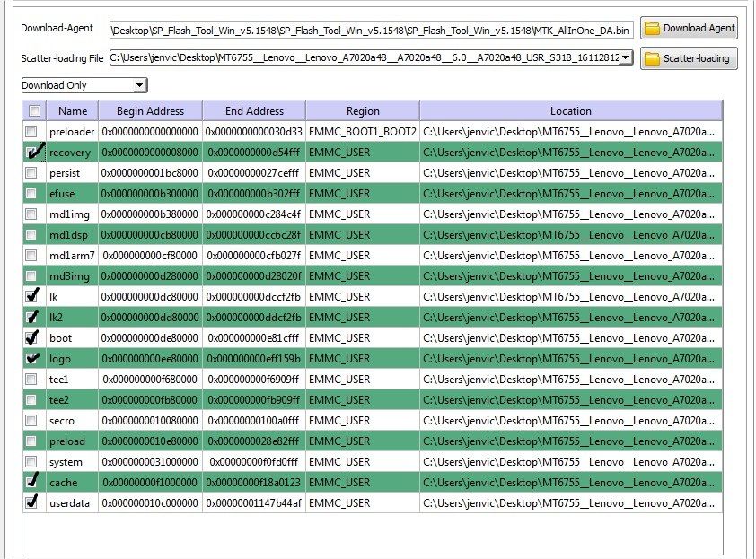756x559 pixels.
Task: Click the Name column header
Action: tap(73, 111)
